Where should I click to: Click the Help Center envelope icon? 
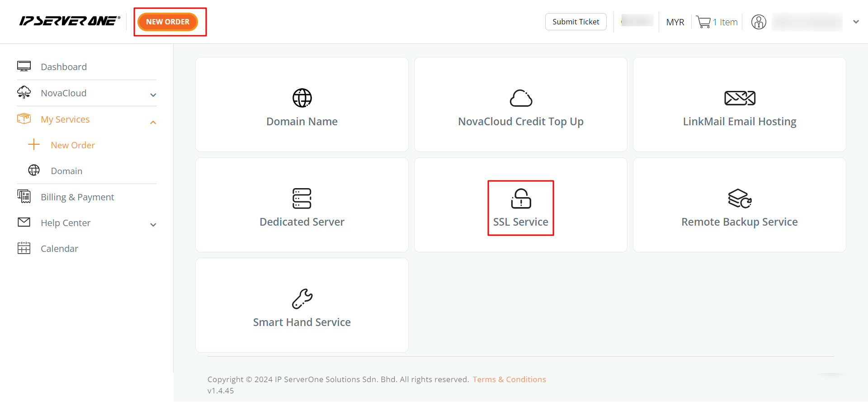pyautogui.click(x=24, y=222)
